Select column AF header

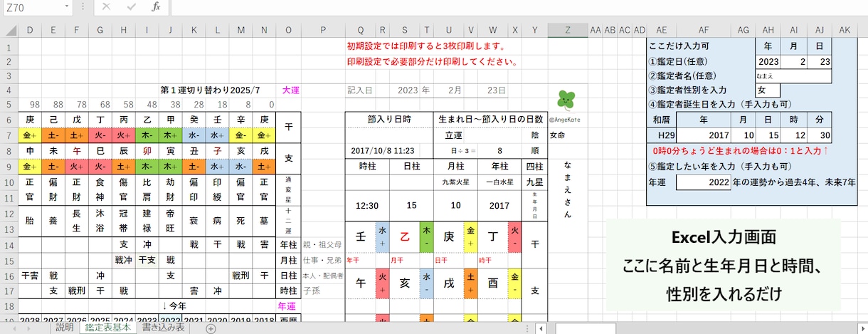tap(704, 30)
